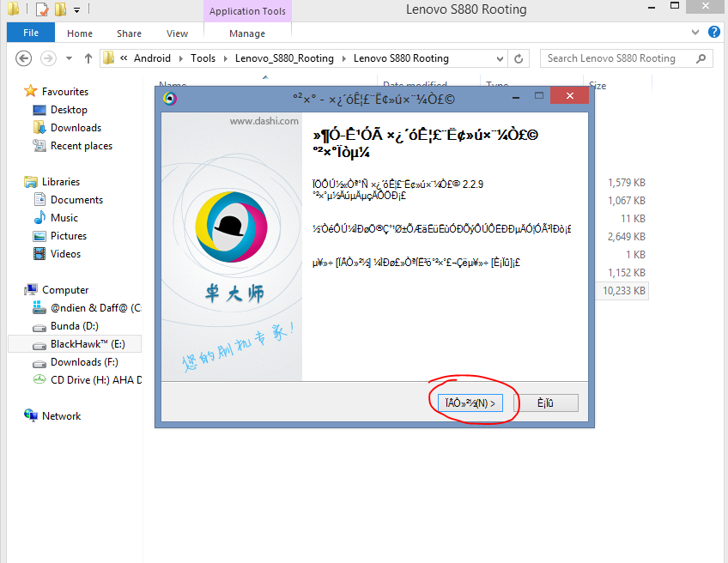Open the @ndien & Daff@ (C:) drive
728x563 pixels.
click(95, 308)
